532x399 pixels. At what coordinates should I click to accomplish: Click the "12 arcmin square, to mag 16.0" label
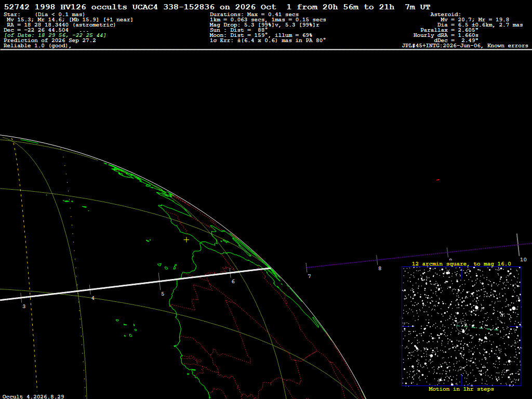point(461,263)
